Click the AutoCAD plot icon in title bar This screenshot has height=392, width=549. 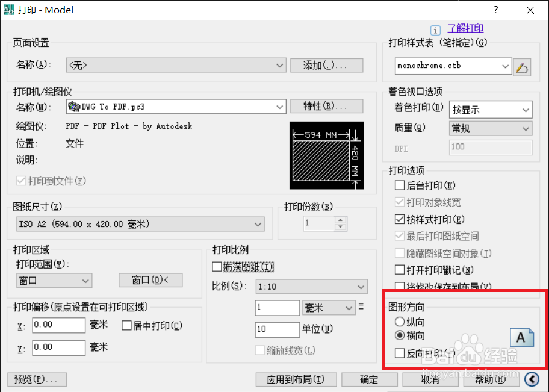(x=8, y=10)
